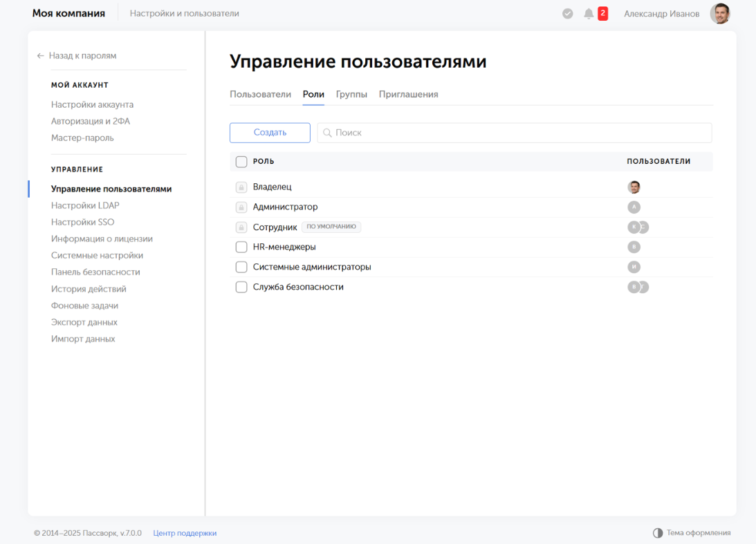The image size is (756, 544).
Task: Open Настройки LDAP
Action: coord(85,206)
